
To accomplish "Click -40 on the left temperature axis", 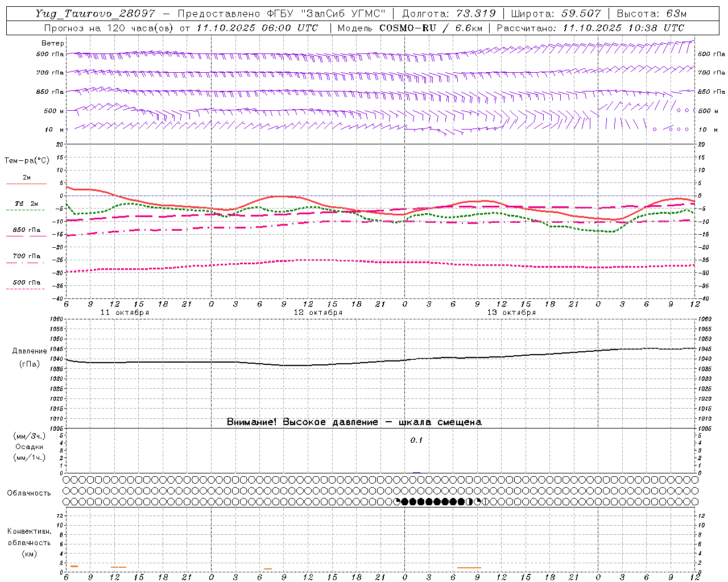I will pos(59,298).
